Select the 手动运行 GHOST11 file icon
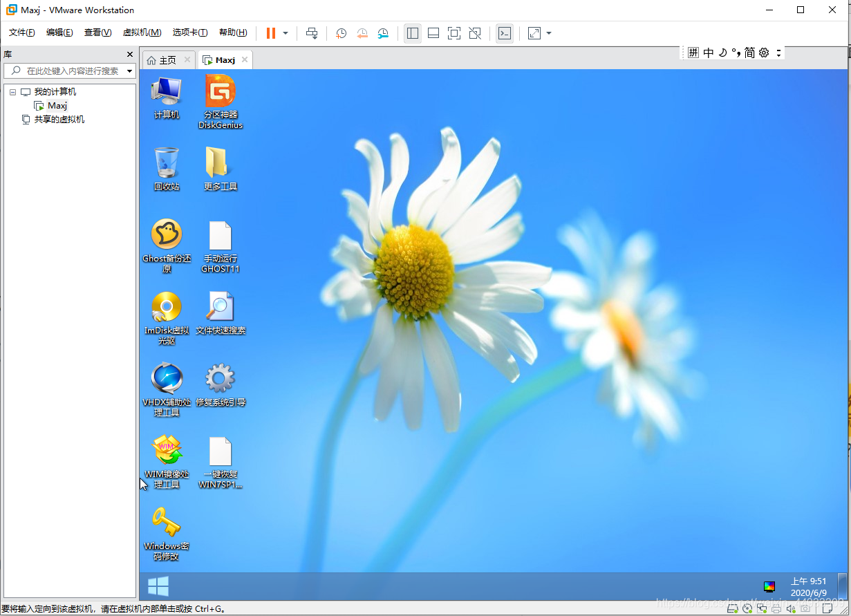Image resolution: width=851 pixels, height=616 pixels. 221,246
